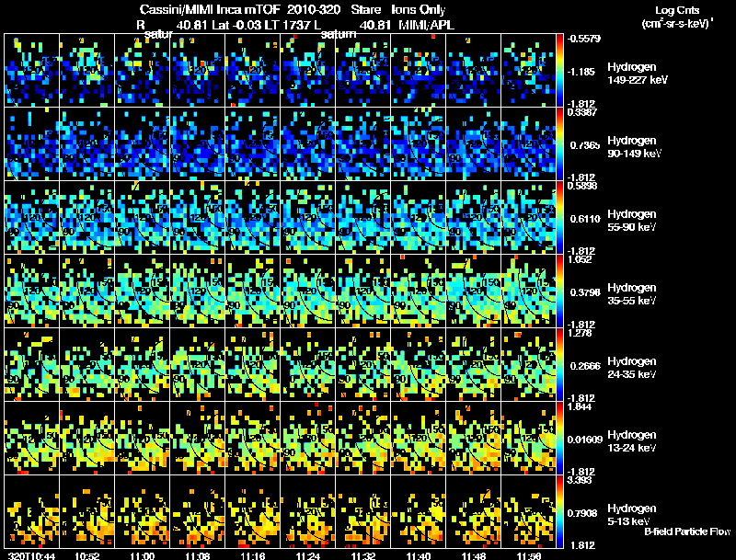Select the 3.393 color scale value
This screenshot has width=736, height=560.
click(x=580, y=480)
